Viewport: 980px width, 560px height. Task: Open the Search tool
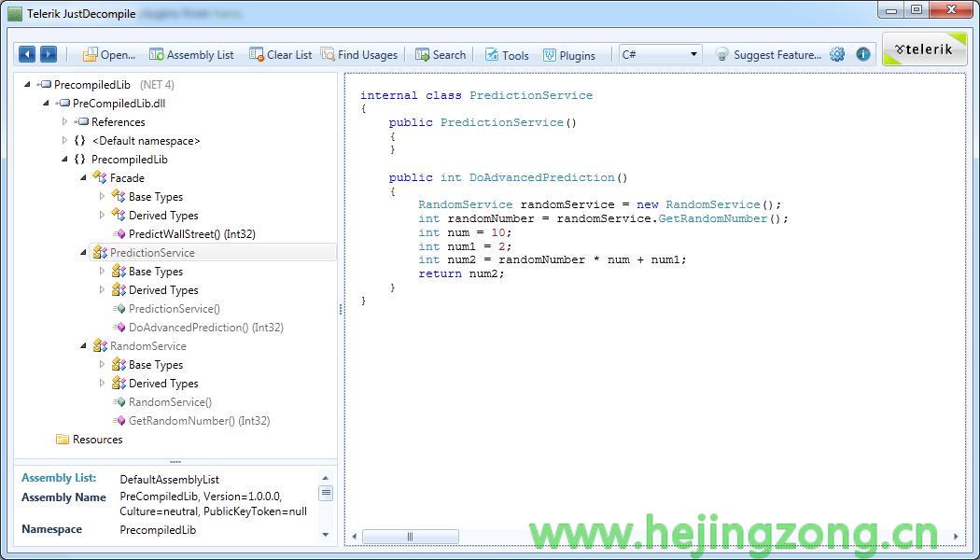pos(441,55)
